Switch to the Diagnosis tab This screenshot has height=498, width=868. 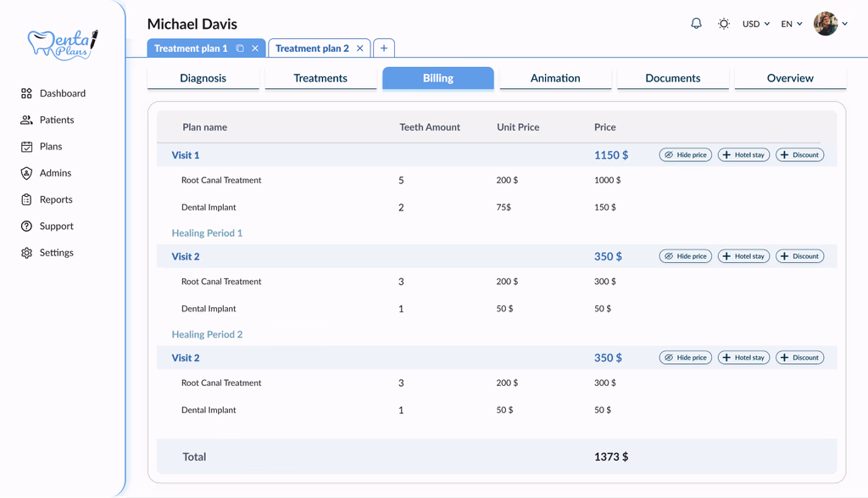tap(203, 78)
